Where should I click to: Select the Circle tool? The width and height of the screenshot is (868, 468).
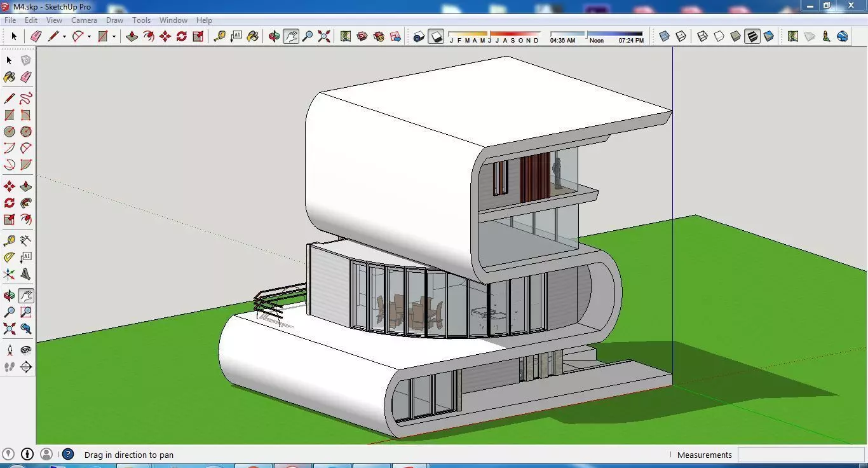(x=9, y=132)
